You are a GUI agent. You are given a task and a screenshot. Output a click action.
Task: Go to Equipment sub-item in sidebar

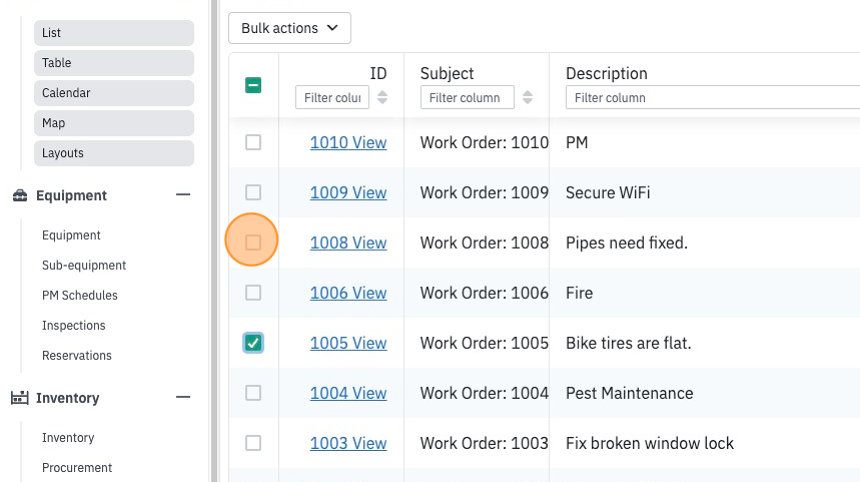click(x=71, y=235)
